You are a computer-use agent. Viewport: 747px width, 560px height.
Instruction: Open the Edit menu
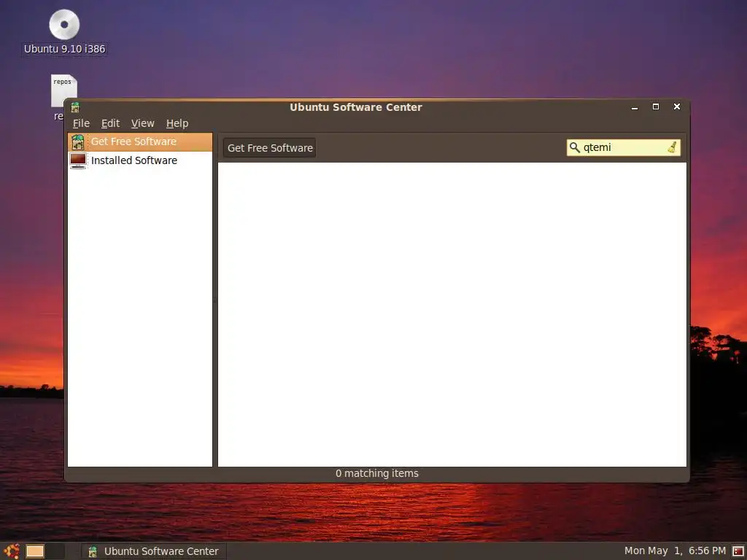pos(110,123)
